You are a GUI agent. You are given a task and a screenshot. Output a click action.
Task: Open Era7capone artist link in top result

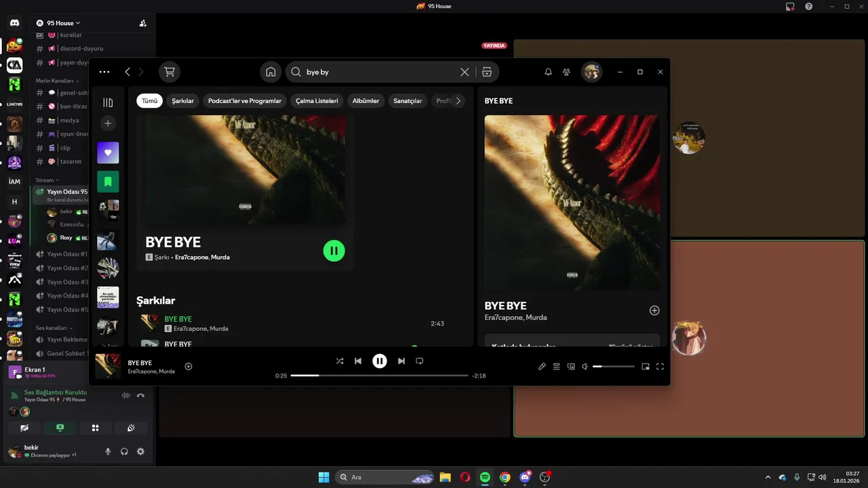coord(192,258)
